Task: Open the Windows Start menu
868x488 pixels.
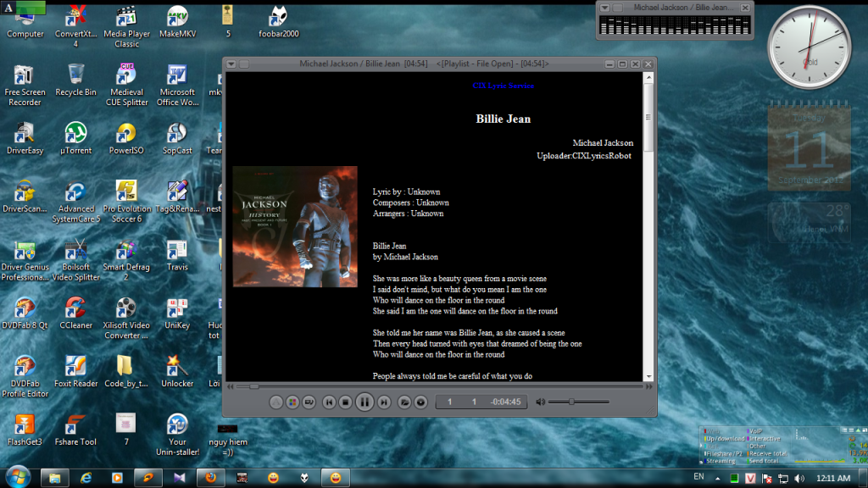Action: point(18,477)
